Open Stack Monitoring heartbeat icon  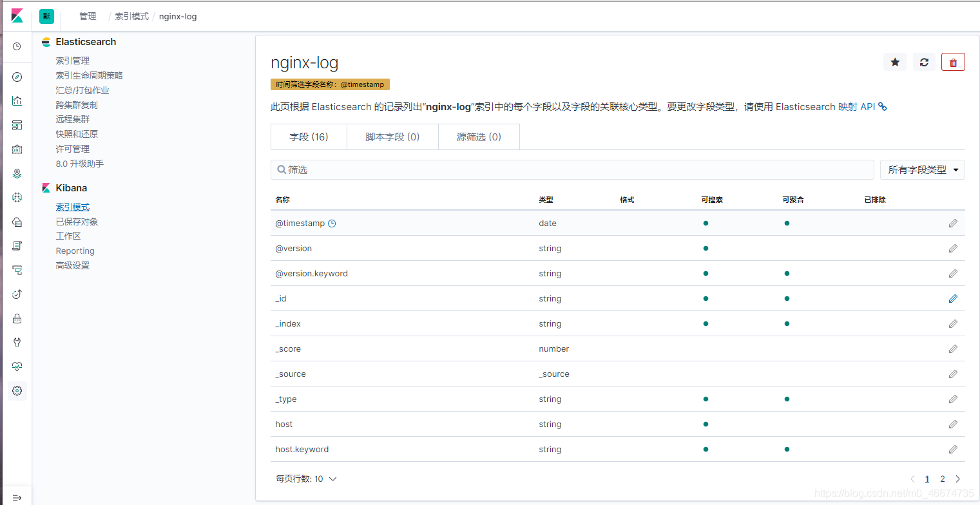[x=17, y=367]
